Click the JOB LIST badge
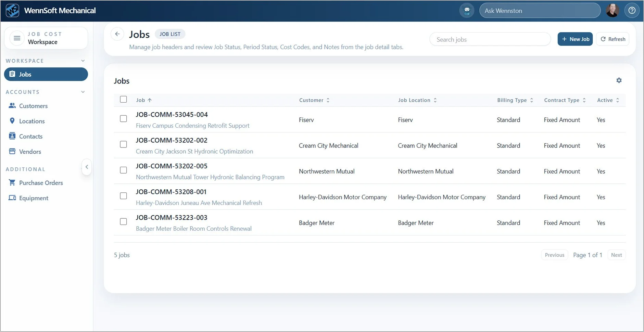644x332 pixels. 170,34
